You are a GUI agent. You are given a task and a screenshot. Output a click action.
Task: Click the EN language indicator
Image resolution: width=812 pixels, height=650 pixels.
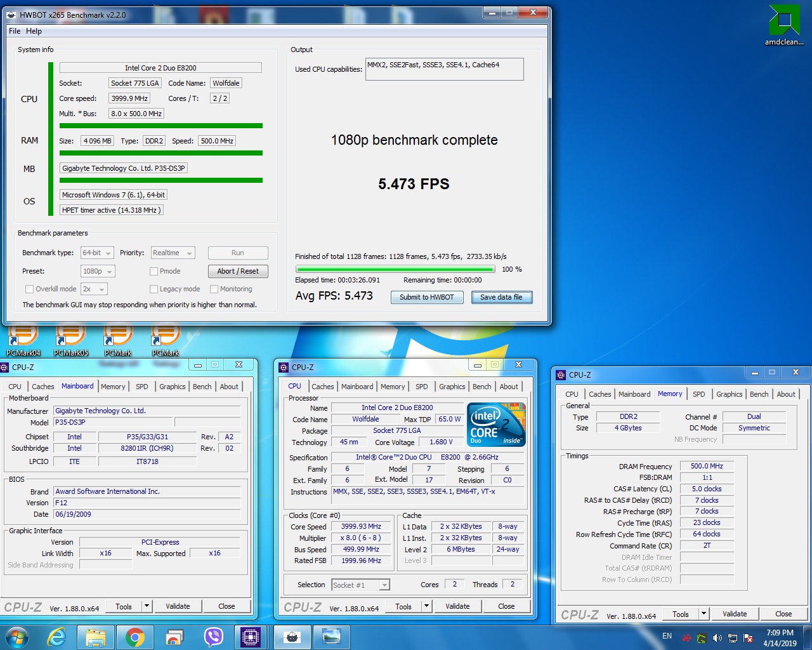click(x=667, y=636)
